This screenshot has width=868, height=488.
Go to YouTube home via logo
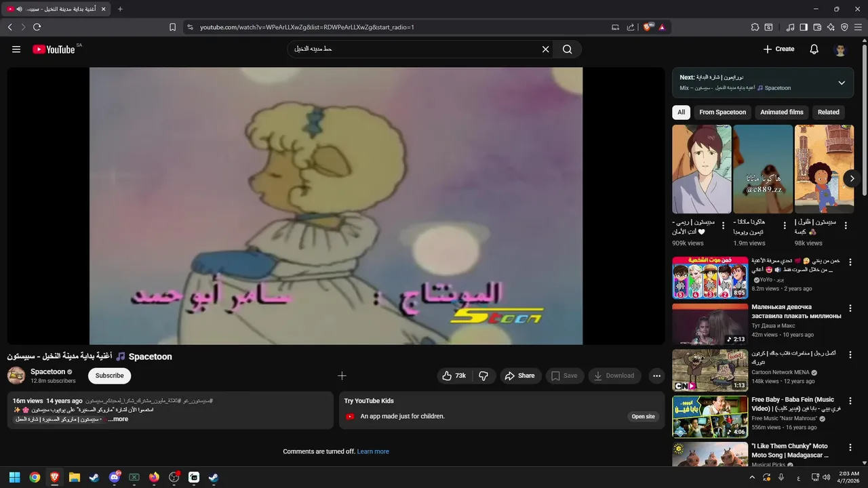[54, 49]
